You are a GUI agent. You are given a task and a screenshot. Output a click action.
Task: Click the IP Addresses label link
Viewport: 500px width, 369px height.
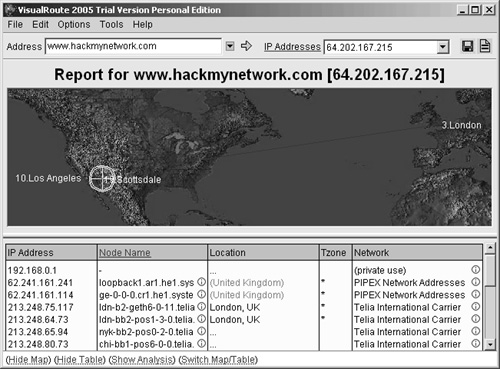tap(292, 47)
